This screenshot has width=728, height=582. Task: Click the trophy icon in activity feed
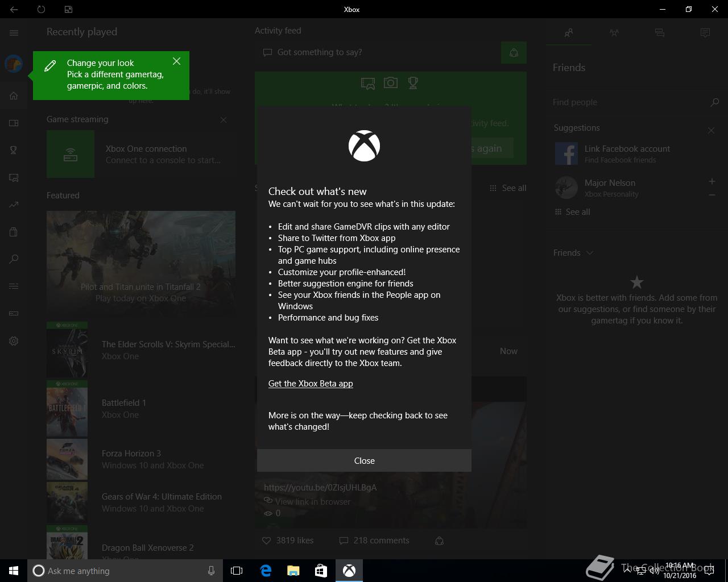[413, 83]
